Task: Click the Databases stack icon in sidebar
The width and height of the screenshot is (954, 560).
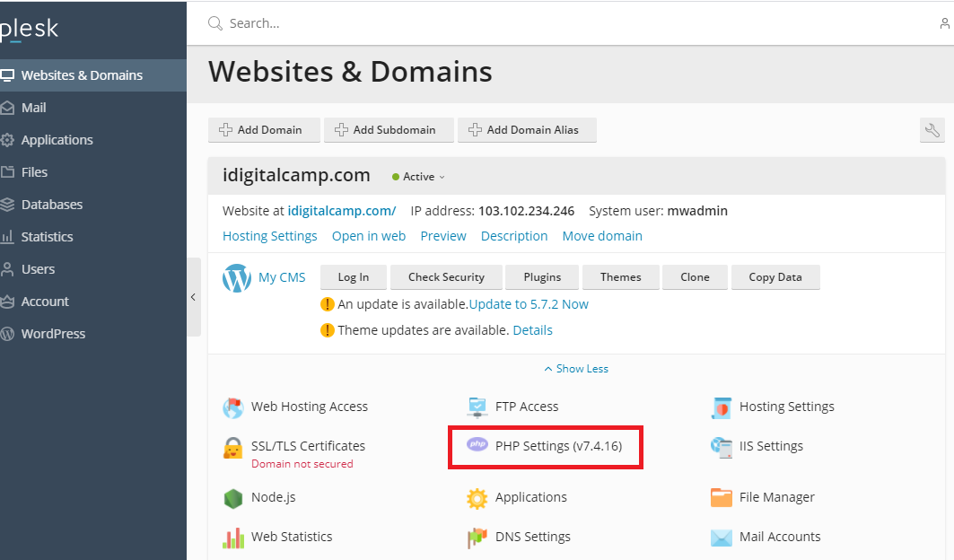Action: tap(7, 205)
